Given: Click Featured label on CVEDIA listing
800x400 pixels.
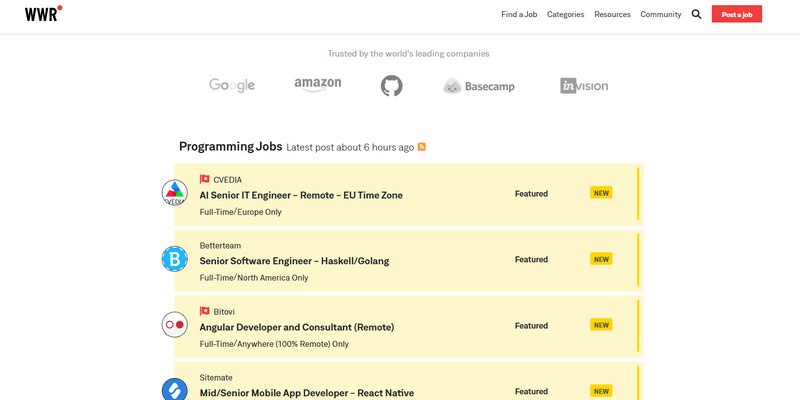Looking at the screenshot, I should click(531, 193).
